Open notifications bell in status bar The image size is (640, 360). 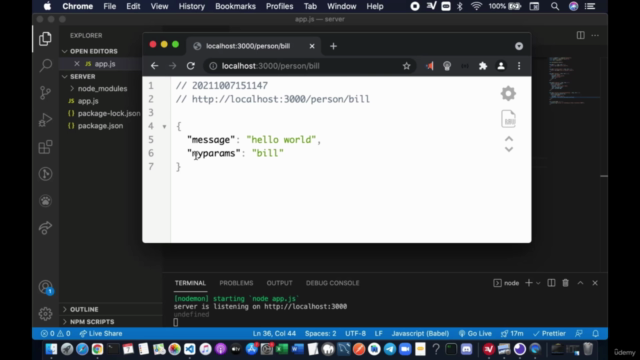(596, 333)
